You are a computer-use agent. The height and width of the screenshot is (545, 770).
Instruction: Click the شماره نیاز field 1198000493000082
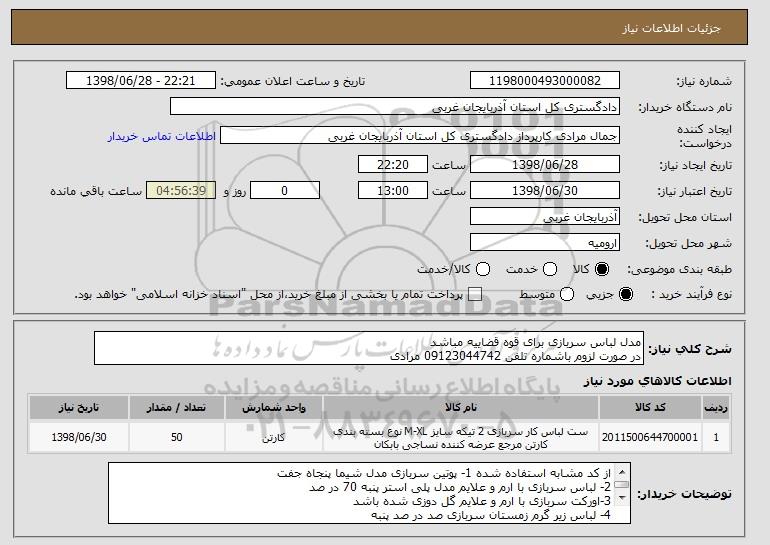click(545, 81)
